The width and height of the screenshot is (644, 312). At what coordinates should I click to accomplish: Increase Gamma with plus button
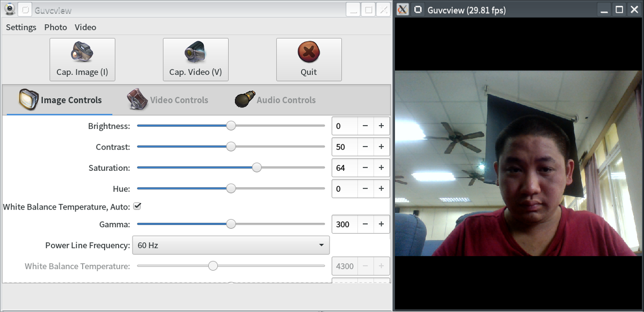click(x=382, y=224)
